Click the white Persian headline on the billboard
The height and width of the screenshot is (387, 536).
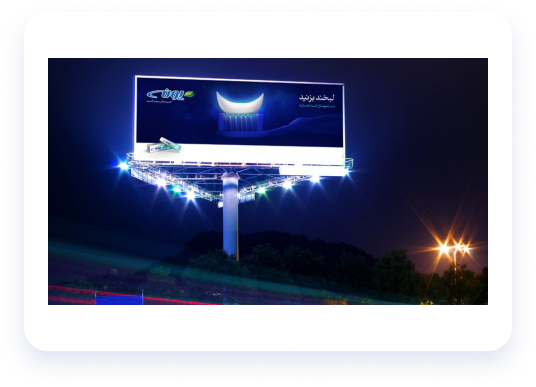coord(317,98)
